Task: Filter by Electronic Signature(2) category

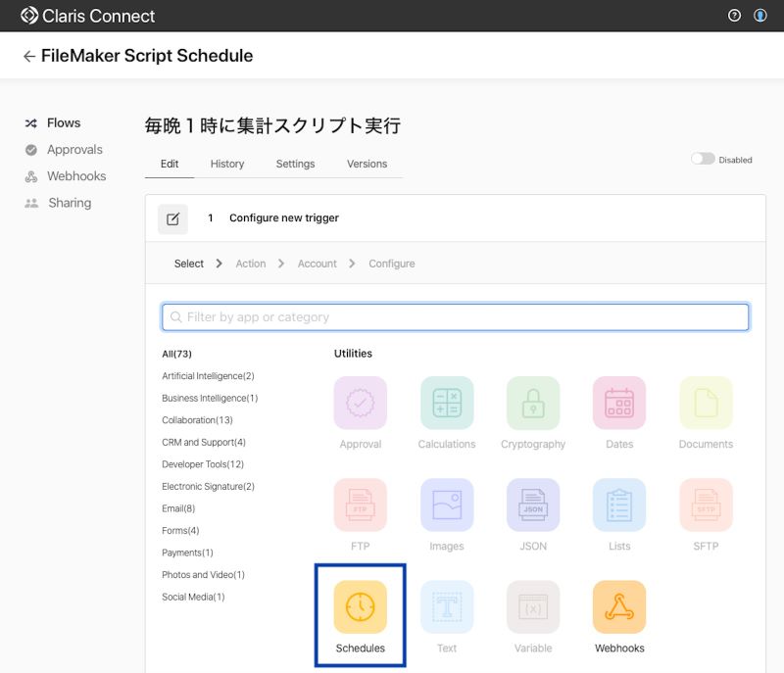Action: click(x=208, y=486)
